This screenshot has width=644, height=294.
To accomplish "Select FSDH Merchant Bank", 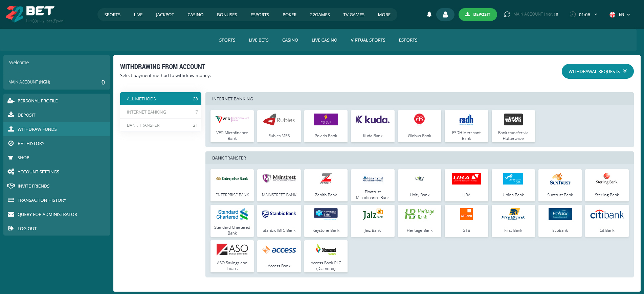I will (x=466, y=126).
